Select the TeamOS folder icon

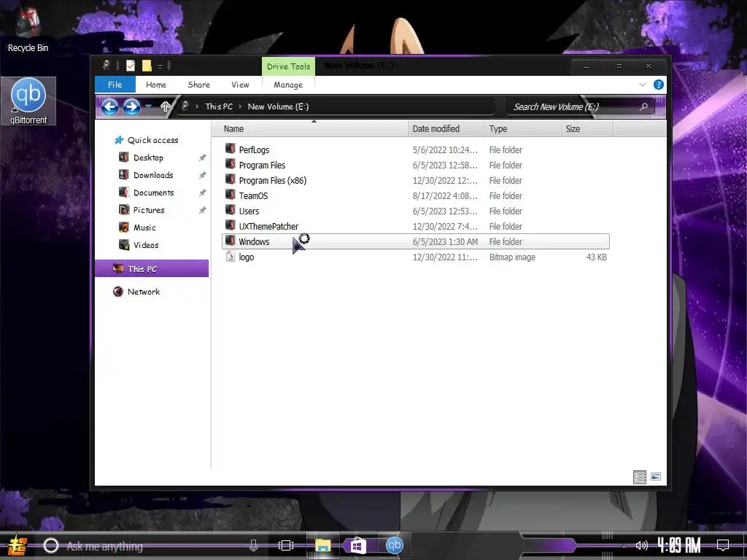click(231, 195)
